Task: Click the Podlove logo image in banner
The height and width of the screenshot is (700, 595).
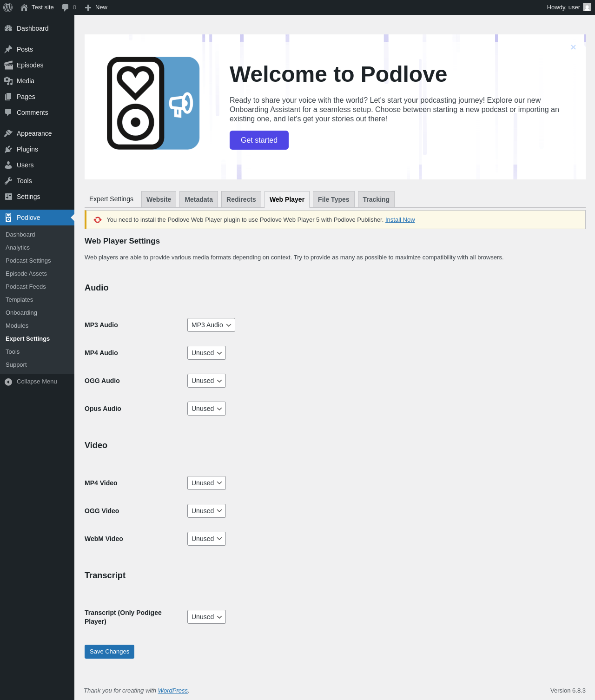Action: 153,103
